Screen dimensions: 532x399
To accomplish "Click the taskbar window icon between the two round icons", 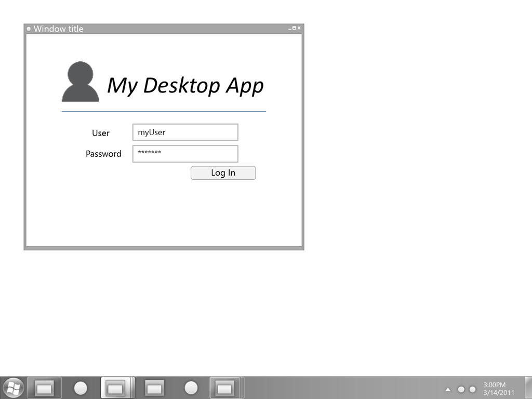I will [x=154, y=388].
